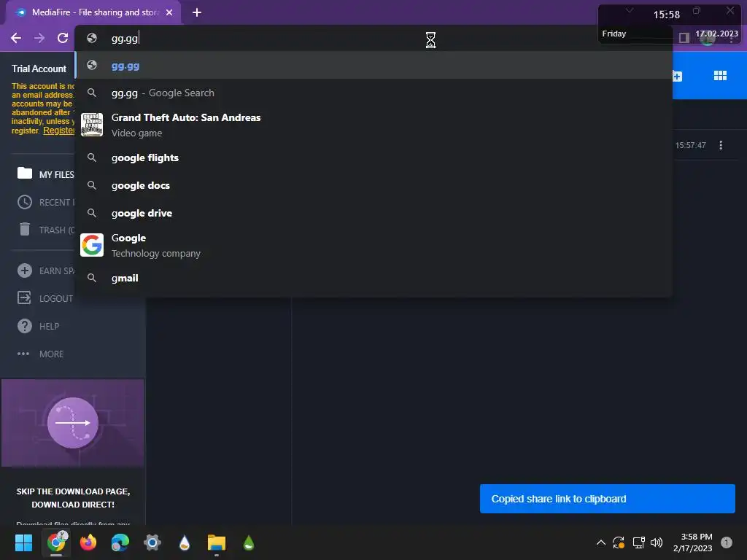Click the EARN SPACE plus icon
The image size is (747, 560).
click(25, 271)
